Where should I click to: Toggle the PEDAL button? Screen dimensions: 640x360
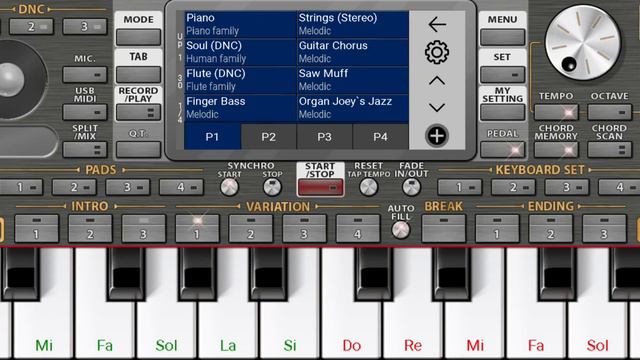[x=502, y=149]
